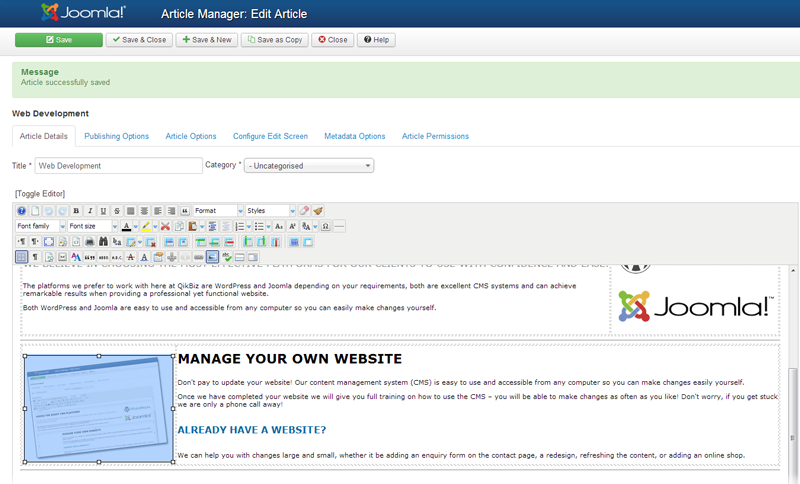Apply superscript formatting

(292, 226)
